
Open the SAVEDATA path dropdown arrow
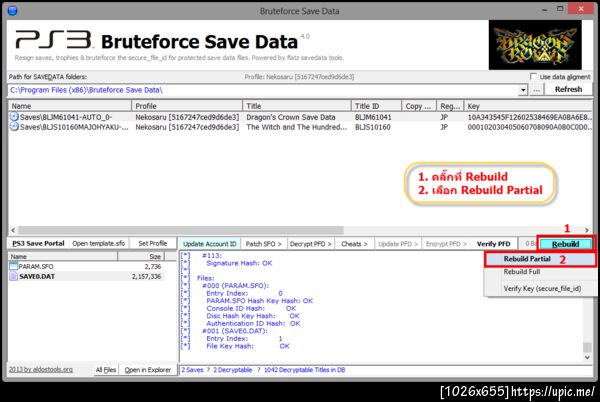(523, 90)
